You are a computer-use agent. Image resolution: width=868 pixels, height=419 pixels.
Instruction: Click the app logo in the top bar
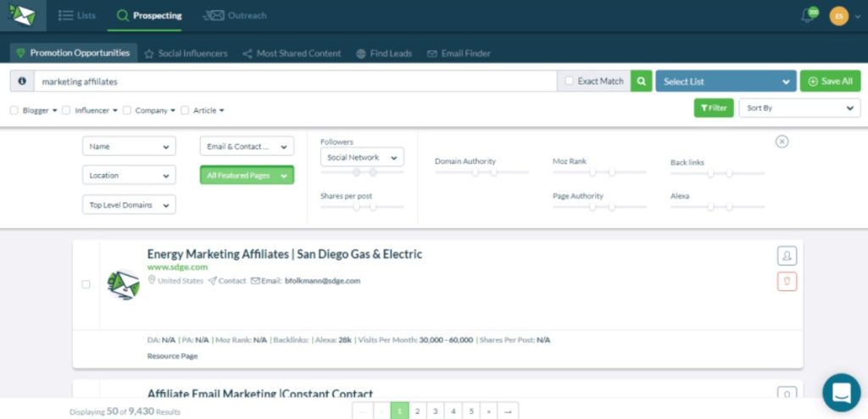[23, 15]
